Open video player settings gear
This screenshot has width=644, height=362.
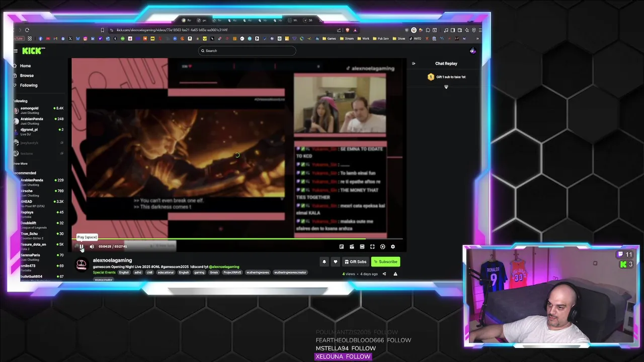393,246
